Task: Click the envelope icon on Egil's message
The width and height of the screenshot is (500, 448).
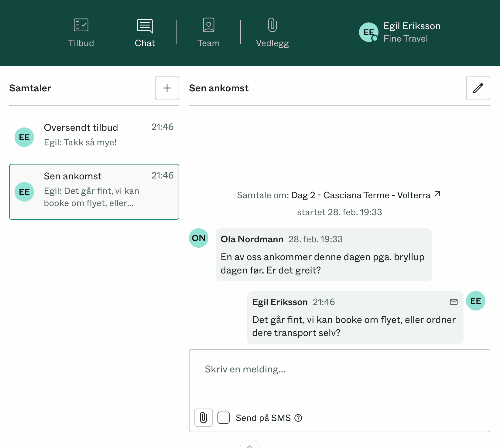Action: coord(453,302)
